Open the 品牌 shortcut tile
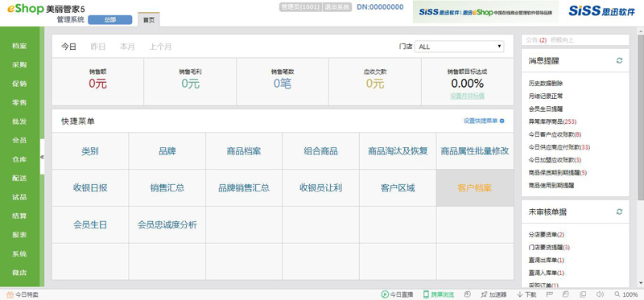 [167, 151]
